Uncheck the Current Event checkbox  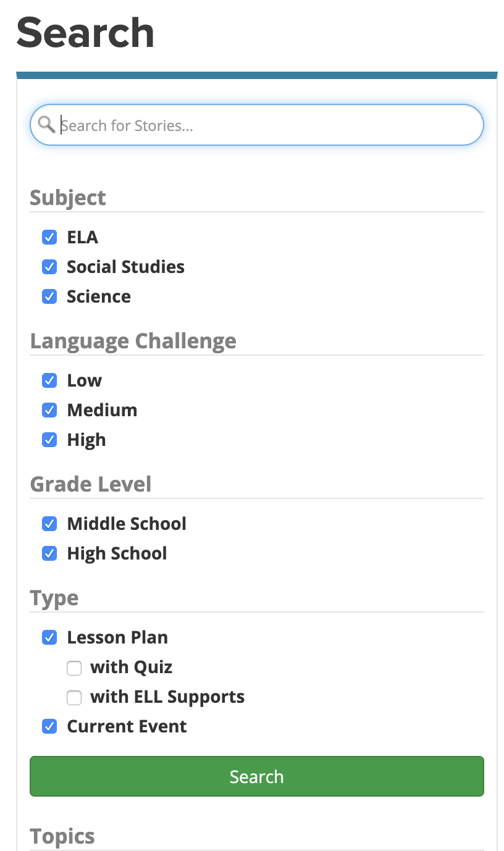[x=49, y=726]
